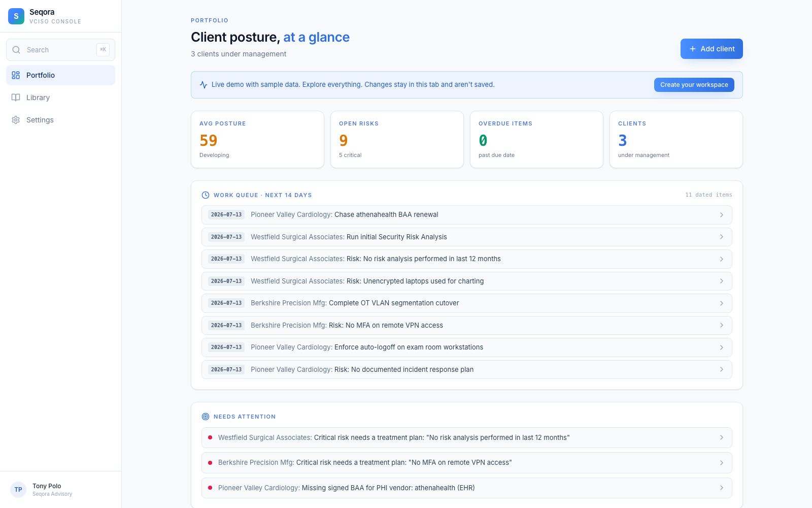Screen dimensions: 812x508
Task: Click the Add client button
Action: 712,49
